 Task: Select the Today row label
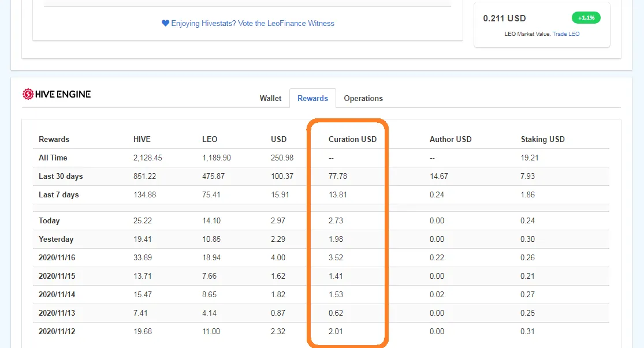pos(49,221)
